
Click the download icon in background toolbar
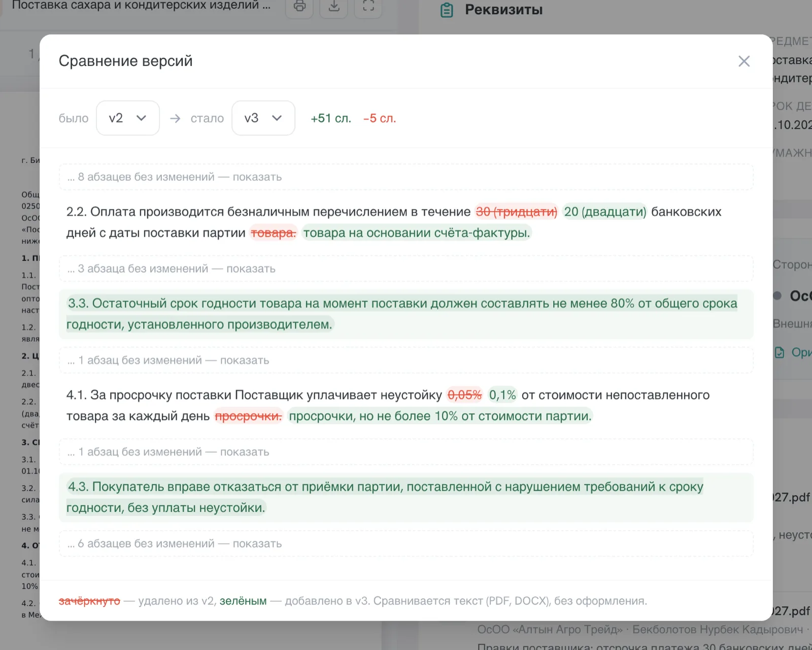point(334,6)
